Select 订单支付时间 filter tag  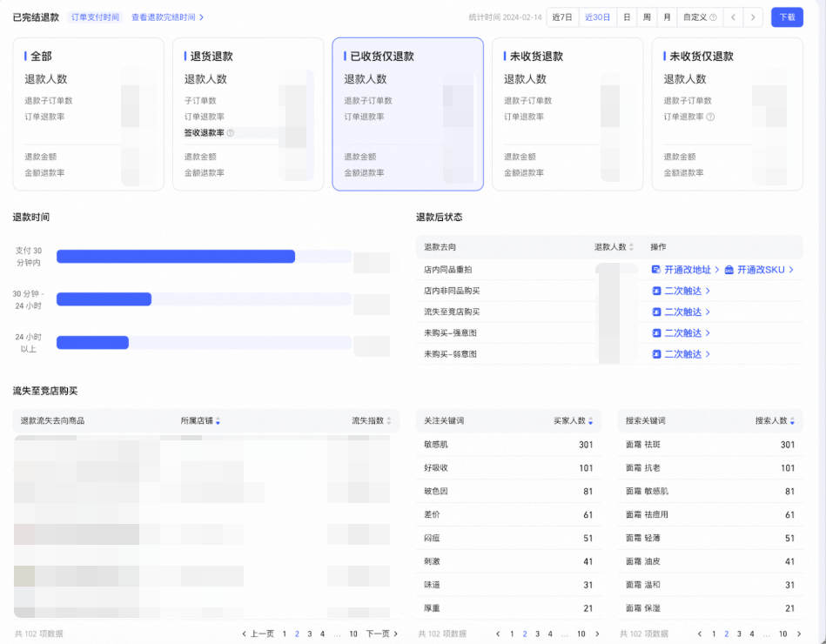pyautogui.click(x=96, y=17)
